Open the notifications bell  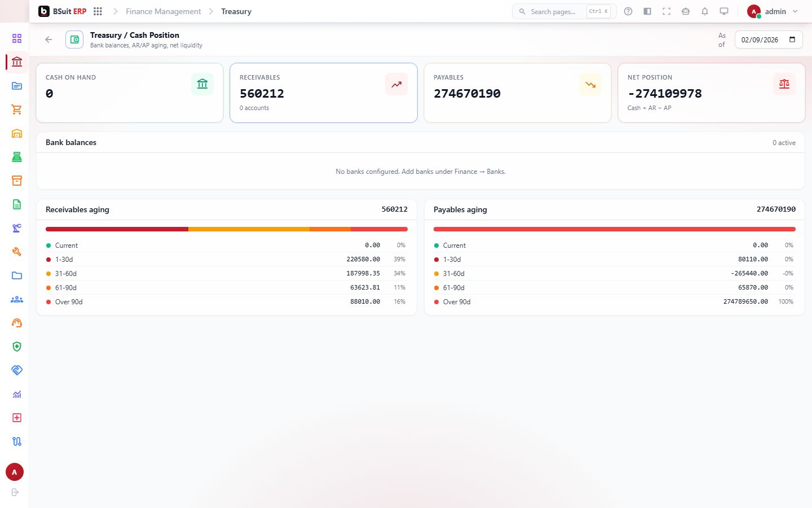tap(705, 11)
